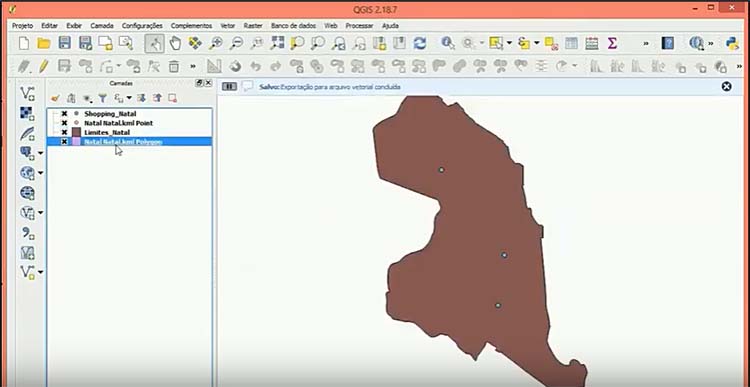Toggle editing with the pencil icon
The image size is (750, 387).
click(x=44, y=66)
